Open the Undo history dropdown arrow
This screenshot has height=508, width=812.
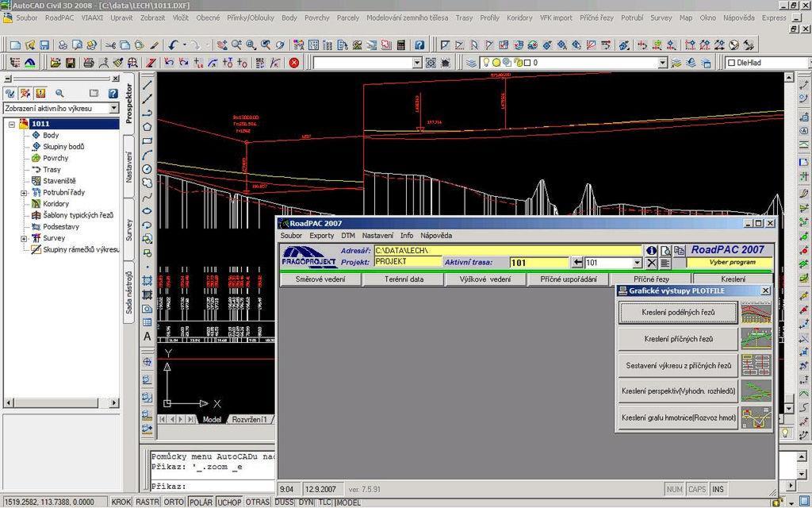(184, 45)
